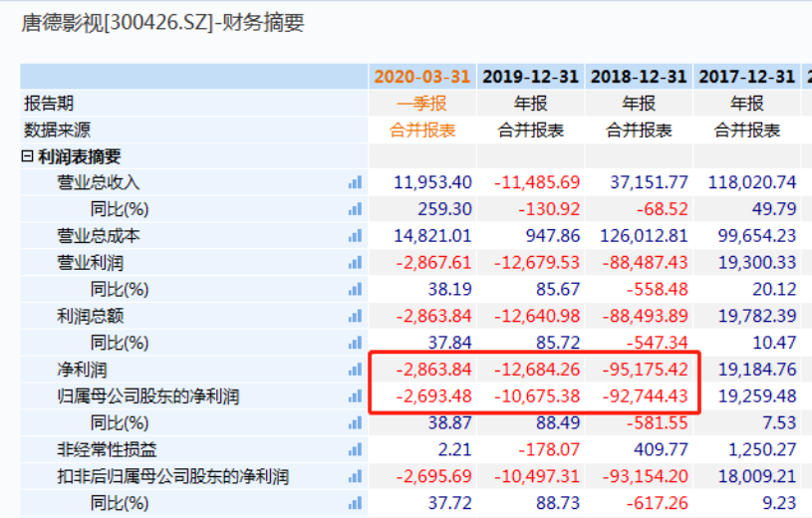
Task: Open chart icon for 营业总收入 row
Action: (x=356, y=182)
